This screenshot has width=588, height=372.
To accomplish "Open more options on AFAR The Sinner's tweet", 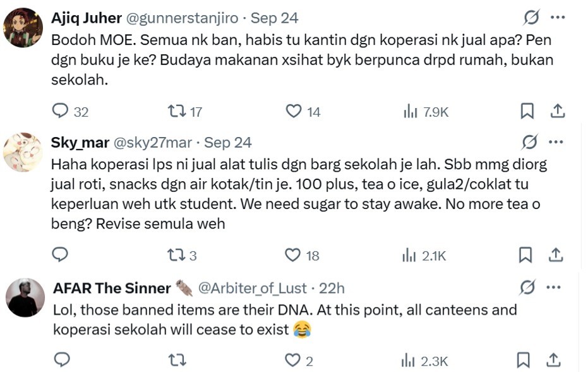I will 553,287.
